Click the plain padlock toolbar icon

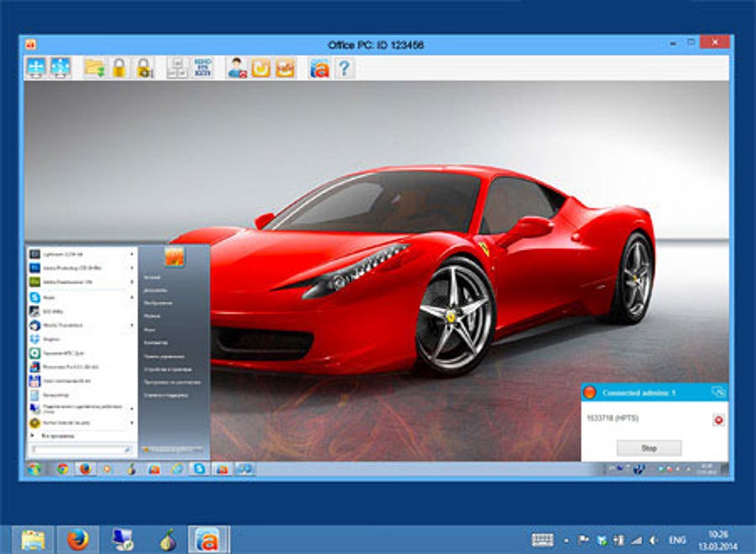pos(119,68)
